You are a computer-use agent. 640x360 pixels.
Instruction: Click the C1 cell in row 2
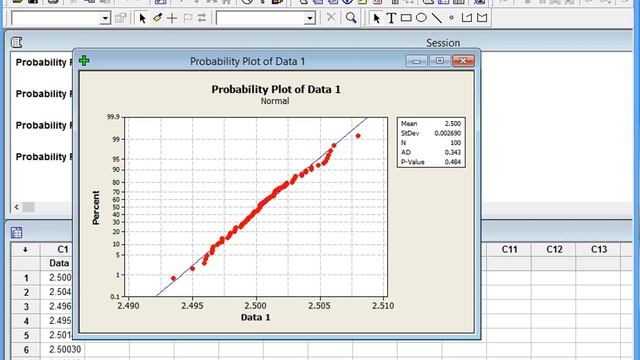pyautogui.click(x=58, y=292)
